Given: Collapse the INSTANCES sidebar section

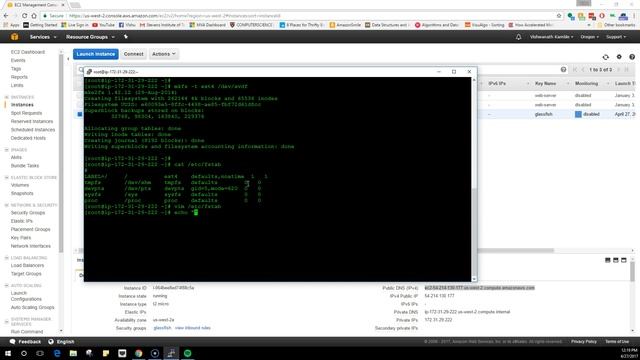Looking at the screenshot, I should coord(7,97).
